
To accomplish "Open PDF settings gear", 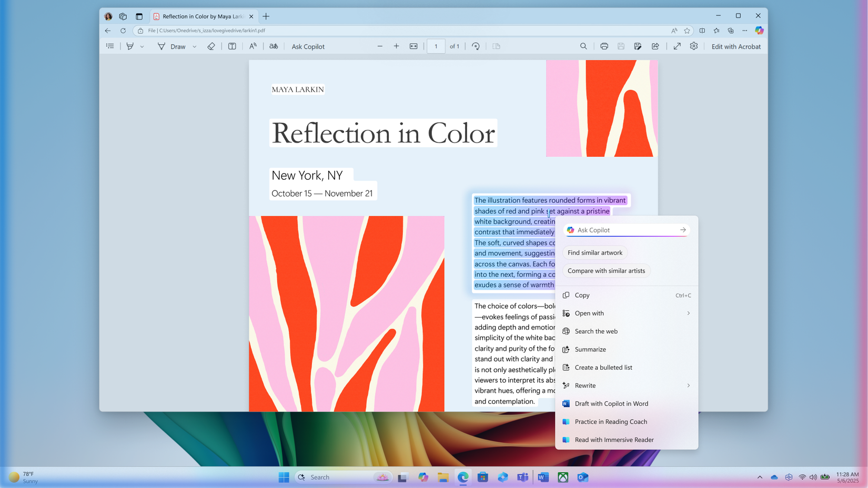I will click(694, 46).
